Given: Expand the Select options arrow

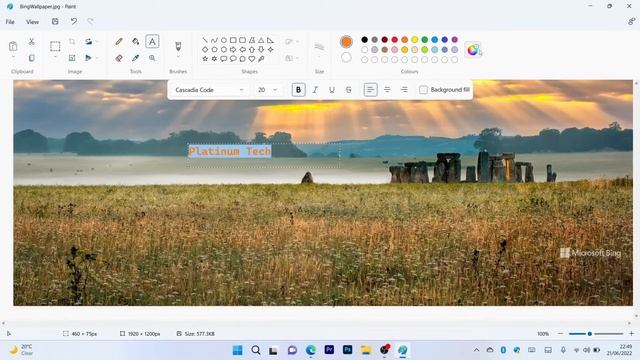Looking at the screenshot, I should coord(55,57).
